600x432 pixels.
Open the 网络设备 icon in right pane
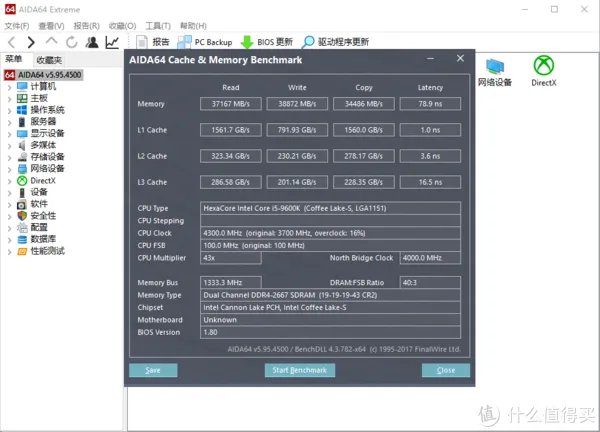point(494,70)
